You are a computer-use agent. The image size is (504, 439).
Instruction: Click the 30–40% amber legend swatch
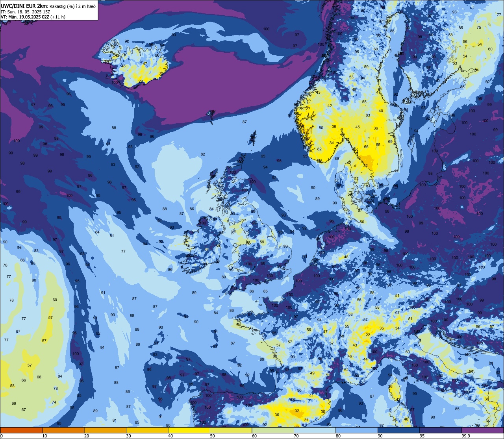[147, 430]
